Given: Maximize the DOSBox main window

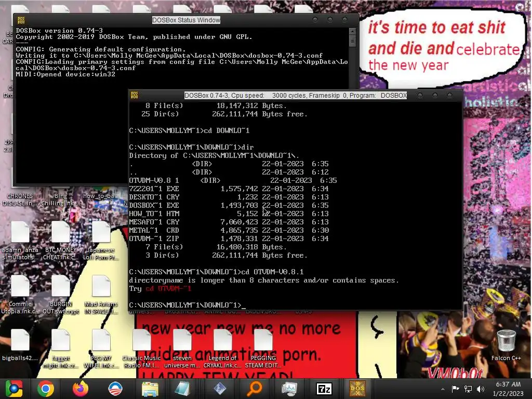Looking at the screenshot, I should pos(435,96).
